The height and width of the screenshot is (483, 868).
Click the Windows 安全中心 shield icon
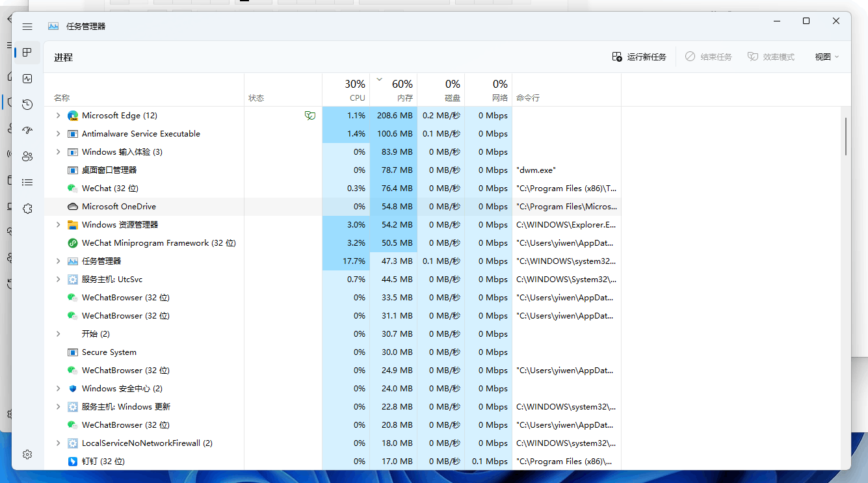[73, 389]
